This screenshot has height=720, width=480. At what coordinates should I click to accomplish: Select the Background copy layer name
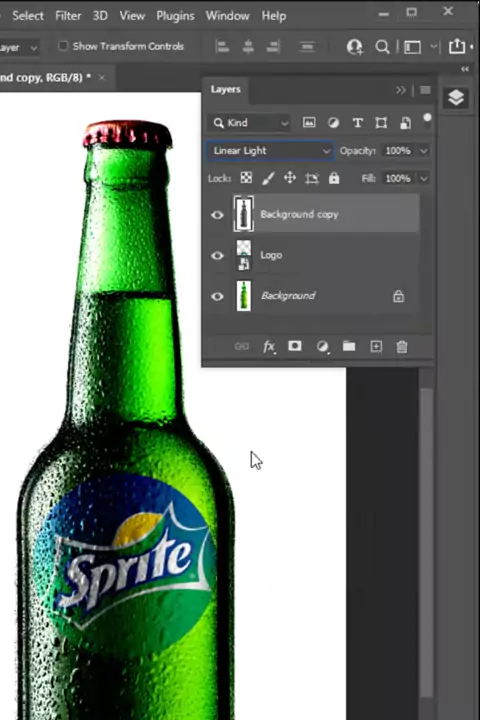point(299,214)
